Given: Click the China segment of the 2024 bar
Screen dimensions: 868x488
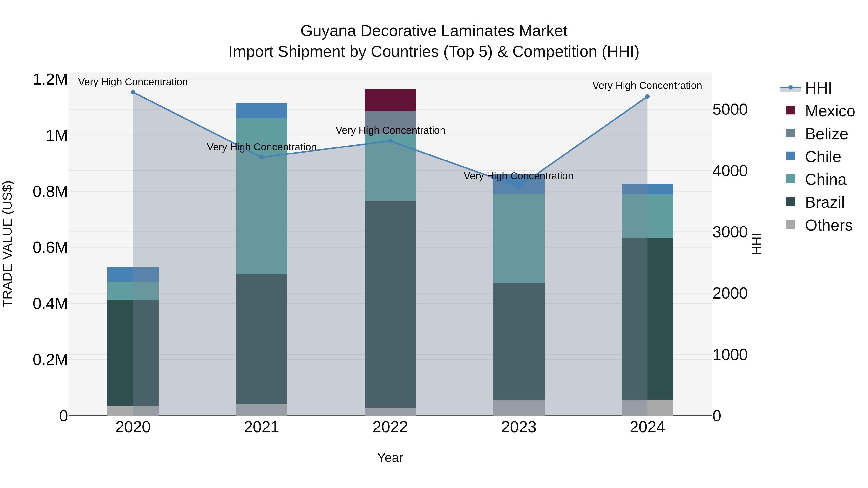Looking at the screenshot, I should coord(647,216).
